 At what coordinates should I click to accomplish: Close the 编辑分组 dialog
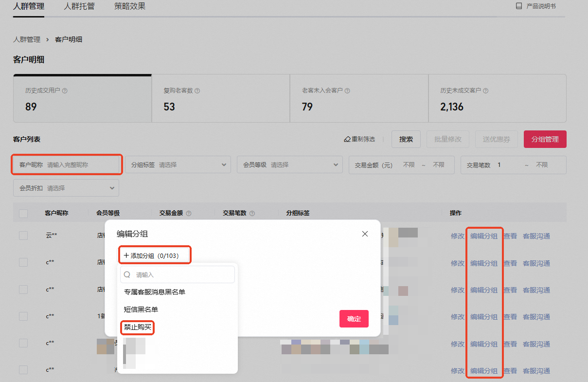point(365,234)
